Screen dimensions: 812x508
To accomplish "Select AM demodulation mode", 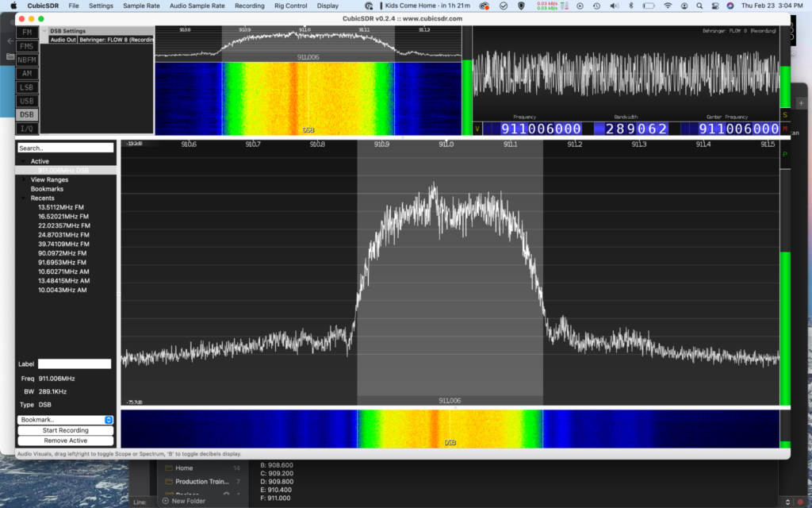I will 27,74.
